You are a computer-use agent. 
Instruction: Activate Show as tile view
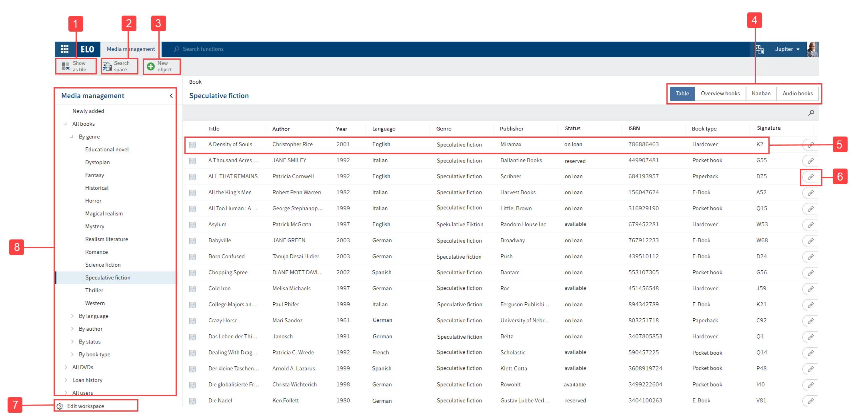(75, 66)
